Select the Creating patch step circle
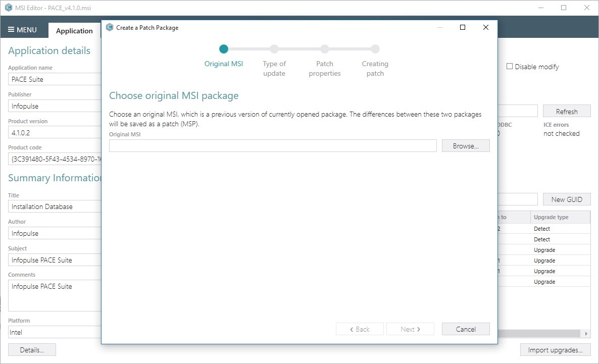The image size is (599, 364). click(375, 49)
